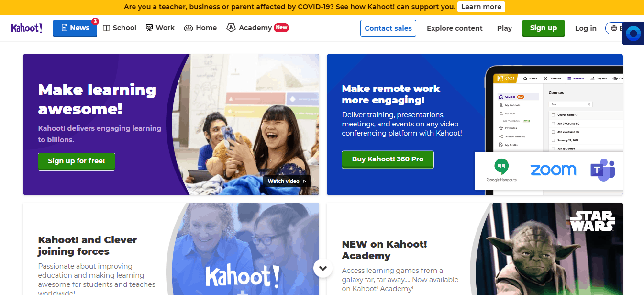Play the Watch video overlay

point(287,181)
